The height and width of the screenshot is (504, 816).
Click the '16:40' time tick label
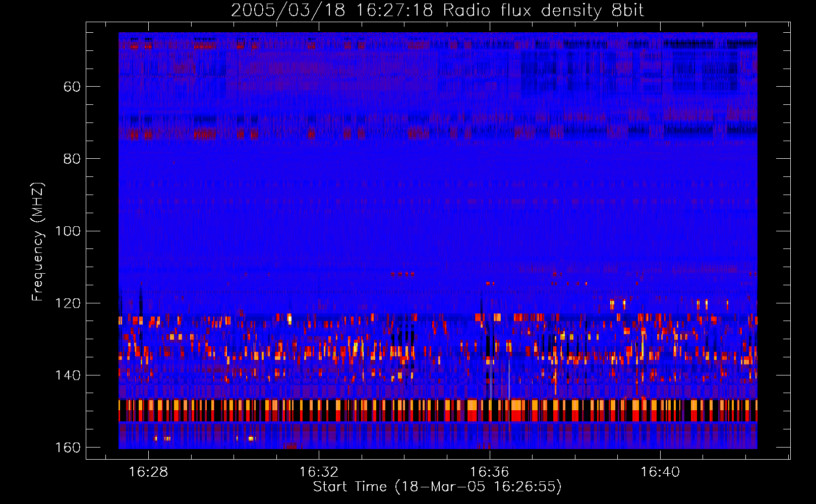pos(660,472)
